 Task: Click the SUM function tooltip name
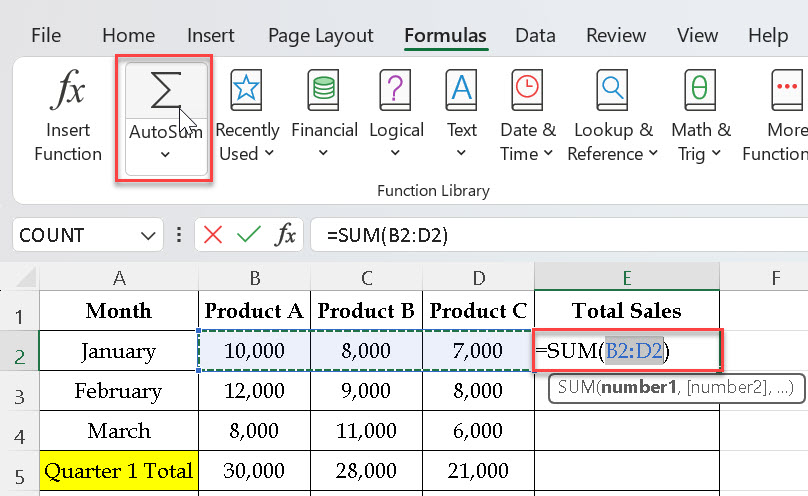click(576, 387)
